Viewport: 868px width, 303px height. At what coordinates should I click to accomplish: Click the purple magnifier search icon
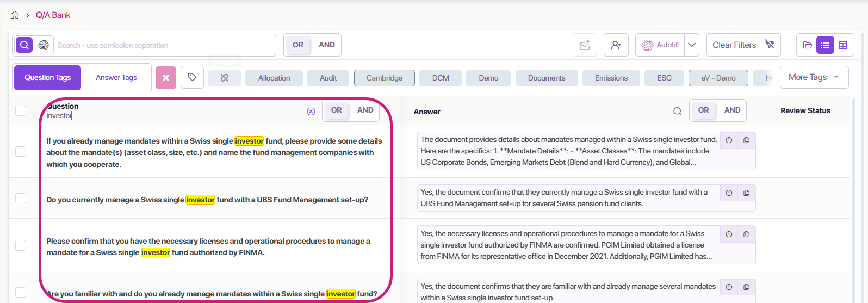click(24, 45)
